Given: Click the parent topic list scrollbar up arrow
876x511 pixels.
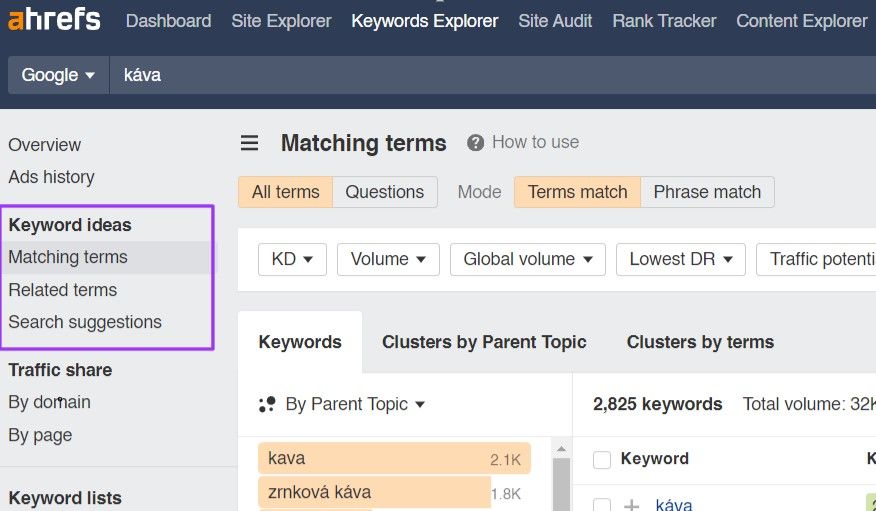Looking at the screenshot, I should (561, 449).
